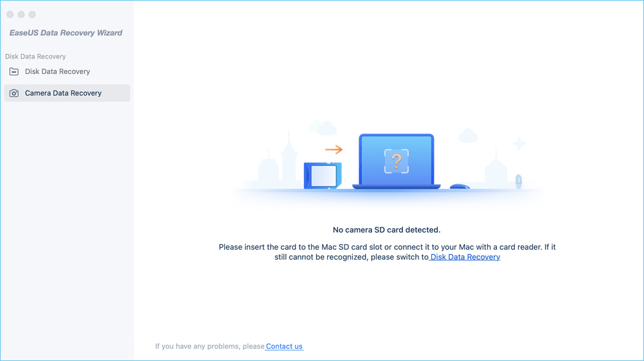The image size is (644, 361).
Task: Click the orange question mark on laptop
Action: (397, 161)
